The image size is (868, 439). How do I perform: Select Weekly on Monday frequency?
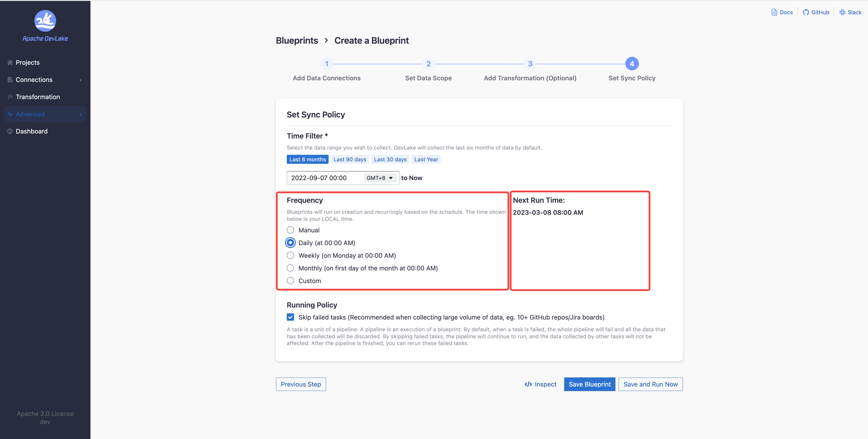(290, 255)
